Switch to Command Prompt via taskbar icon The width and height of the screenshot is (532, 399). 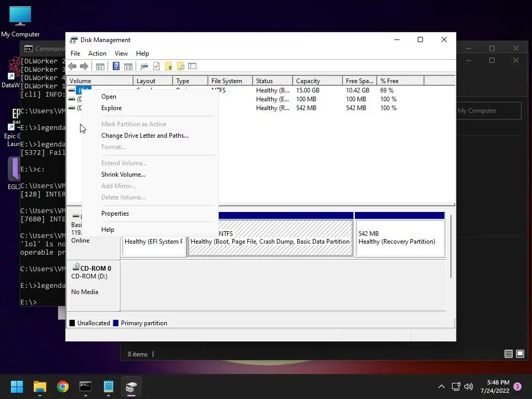(x=85, y=387)
